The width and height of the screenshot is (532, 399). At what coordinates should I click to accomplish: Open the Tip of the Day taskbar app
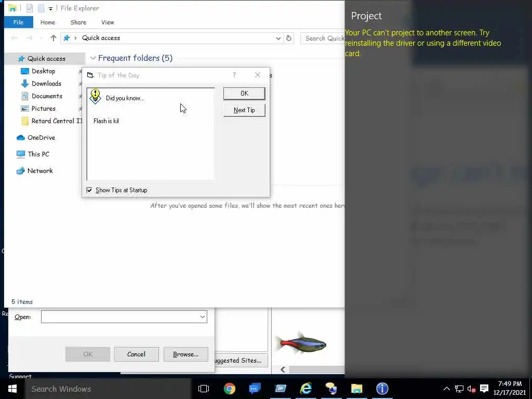(x=331, y=389)
